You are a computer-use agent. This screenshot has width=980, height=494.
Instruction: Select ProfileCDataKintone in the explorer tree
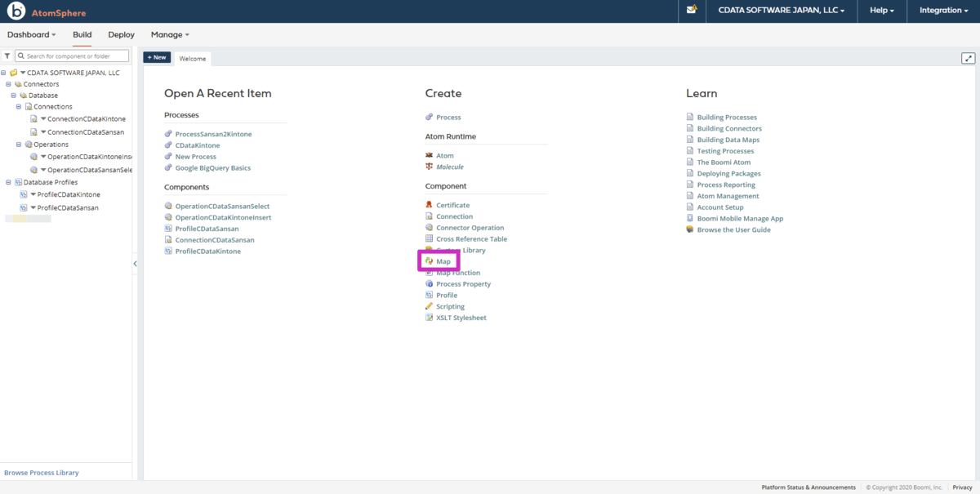click(69, 195)
